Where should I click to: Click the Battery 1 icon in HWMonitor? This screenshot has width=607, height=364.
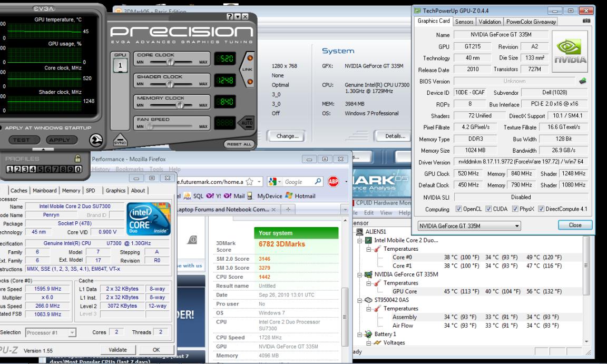coord(368,334)
